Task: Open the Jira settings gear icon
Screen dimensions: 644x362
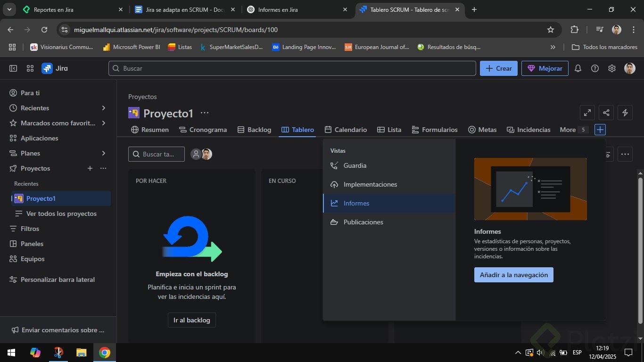Action: tap(612, 68)
